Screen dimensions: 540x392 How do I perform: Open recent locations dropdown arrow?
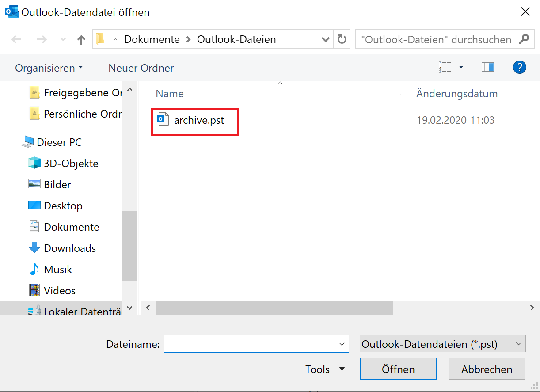pyautogui.click(x=63, y=40)
